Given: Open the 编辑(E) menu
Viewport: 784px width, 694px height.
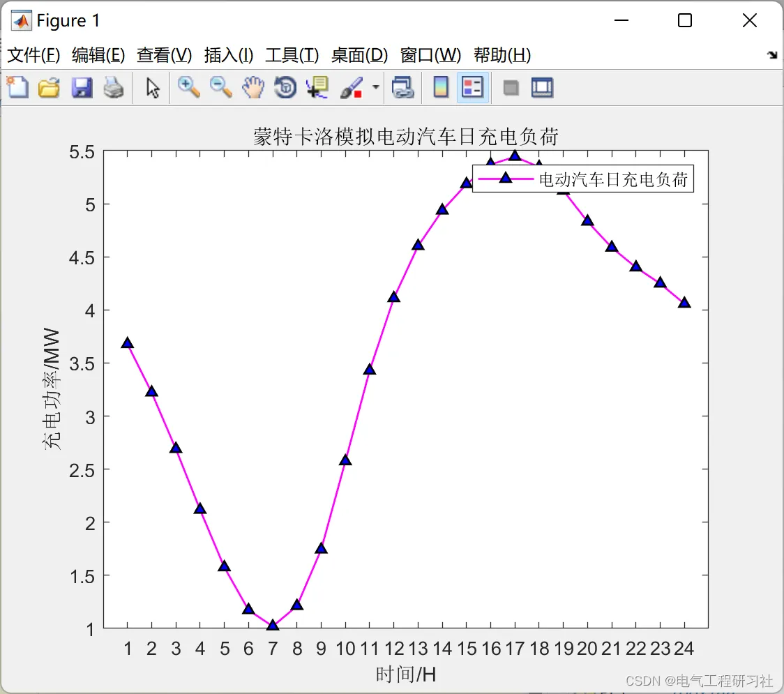Looking at the screenshot, I should [x=98, y=55].
